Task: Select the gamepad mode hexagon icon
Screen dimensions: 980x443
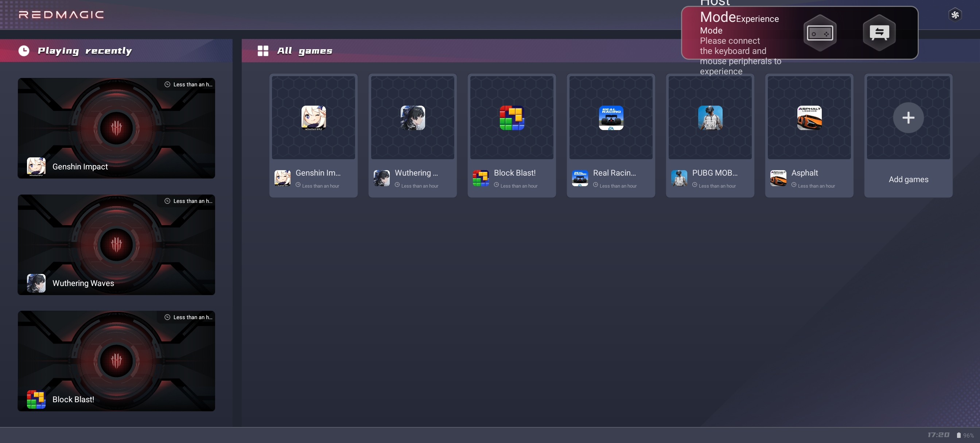Action: pos(820,33)
